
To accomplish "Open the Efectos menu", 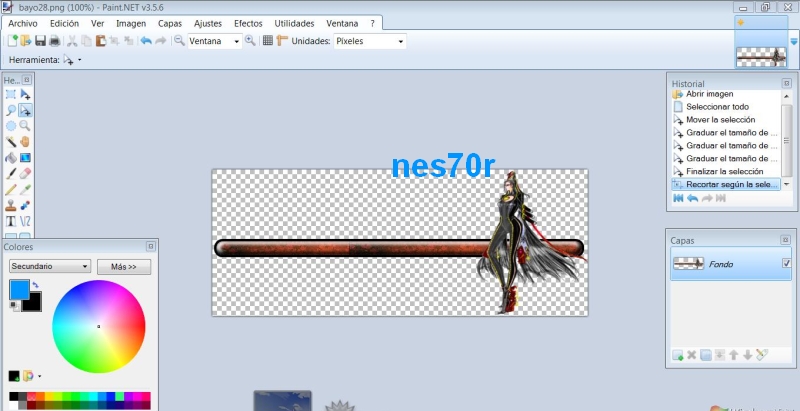I will (x=248, y=23).
